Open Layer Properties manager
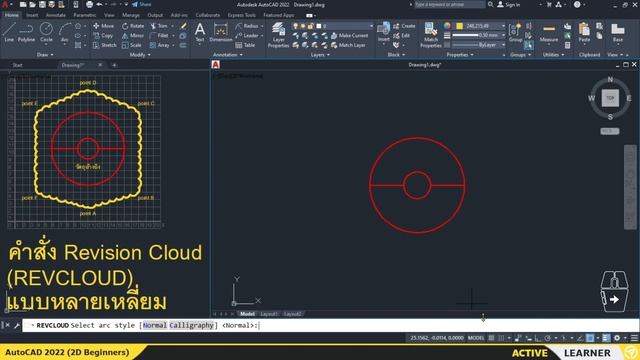 click(278, 35)
